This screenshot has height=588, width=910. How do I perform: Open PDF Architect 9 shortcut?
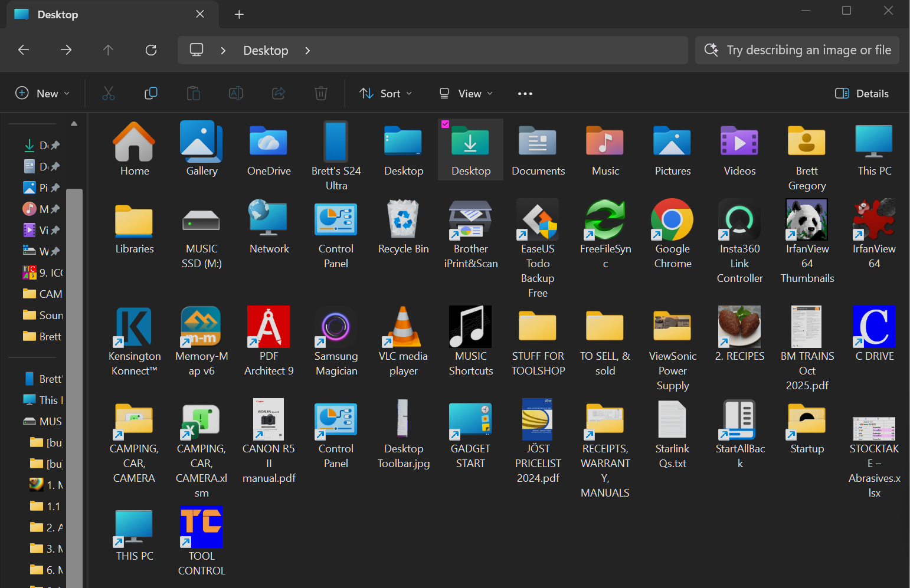pyautogui.click(x=269, y=327)
